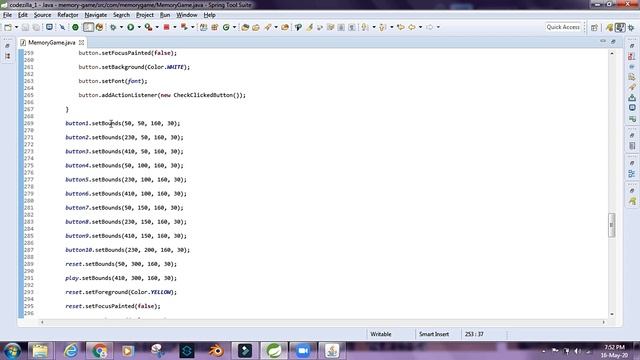This screenshot has width=640, height=360.
Task: Click the vertical scrollbar thumb in editor
Action: (x=611, y=225)
